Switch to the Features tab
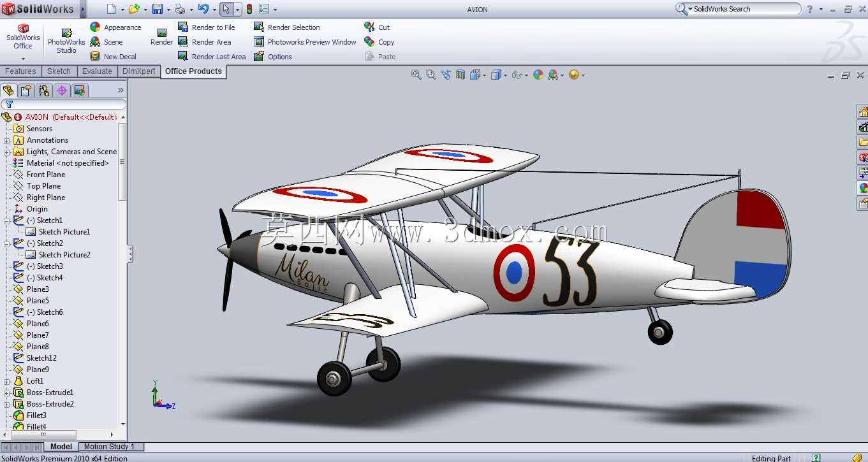The image size is (868, 462). [21, 71]
